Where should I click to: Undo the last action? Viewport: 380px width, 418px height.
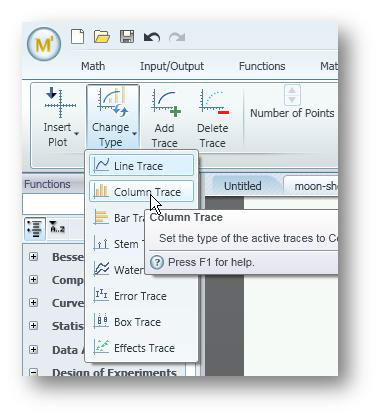point(152,37)
